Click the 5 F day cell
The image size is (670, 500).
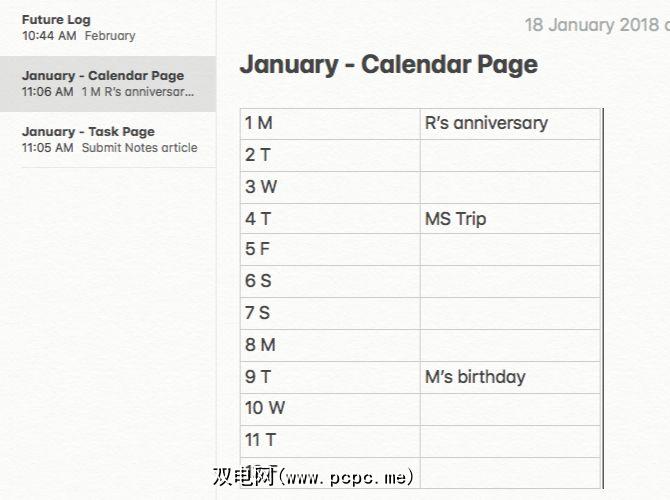(x=330, y=250)
